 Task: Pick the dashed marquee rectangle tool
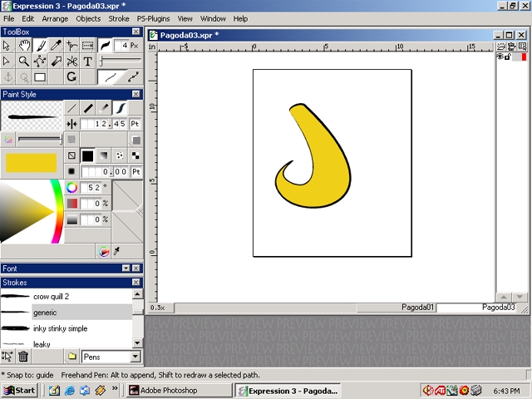(87, 45)
